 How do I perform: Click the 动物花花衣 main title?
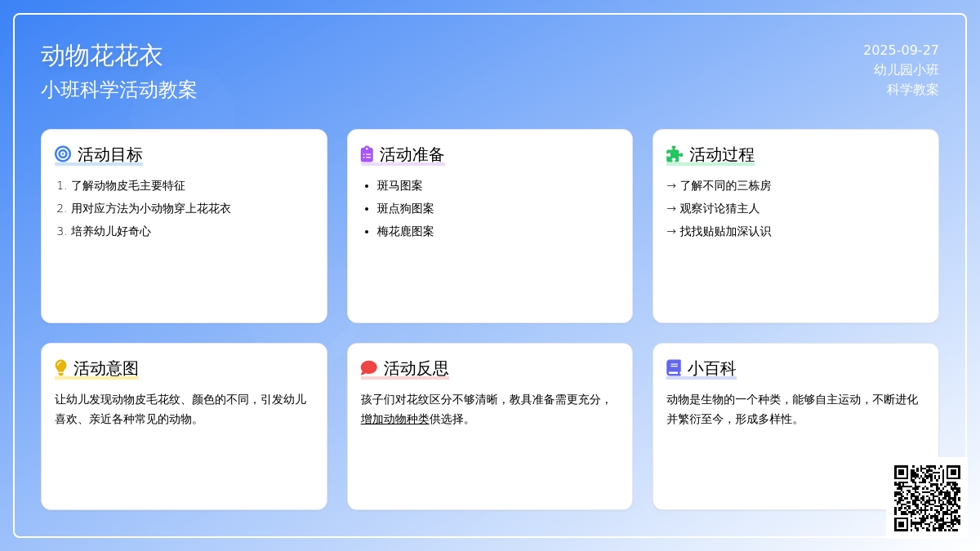102,56
